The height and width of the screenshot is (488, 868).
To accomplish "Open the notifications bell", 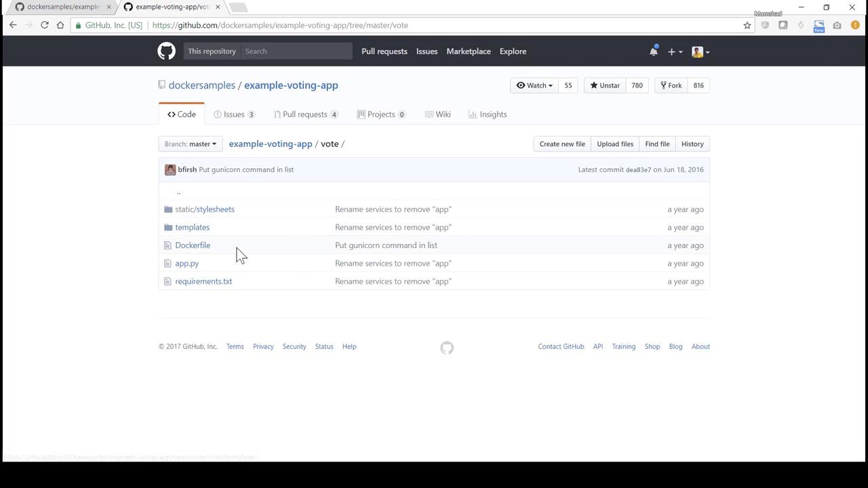I will pyautogui.click(x=654, y=52).
